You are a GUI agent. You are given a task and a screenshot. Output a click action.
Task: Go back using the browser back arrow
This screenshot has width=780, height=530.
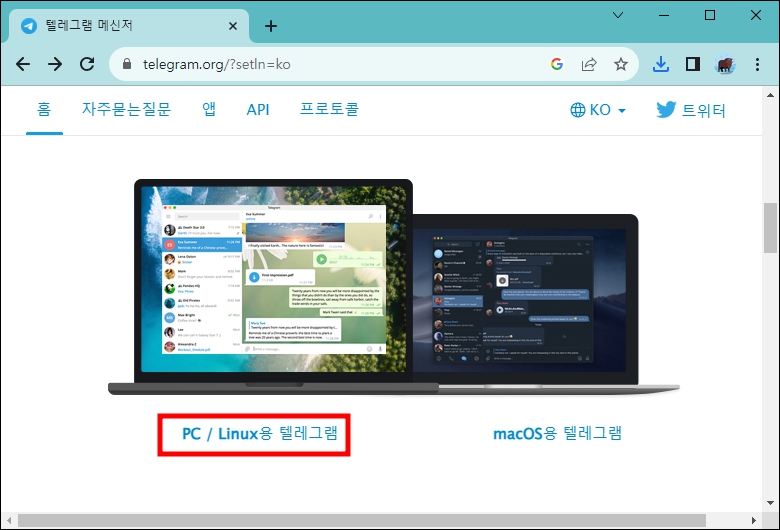[23, 64]
